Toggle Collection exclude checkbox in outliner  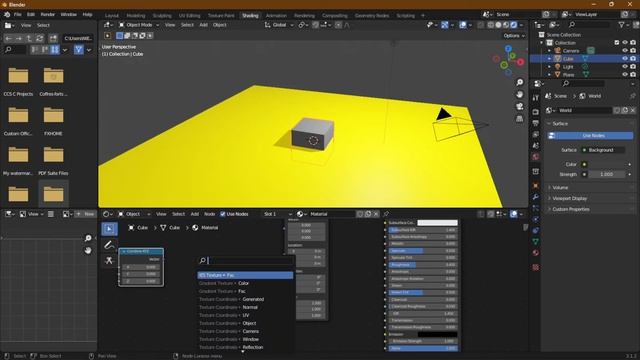[617, 42]
